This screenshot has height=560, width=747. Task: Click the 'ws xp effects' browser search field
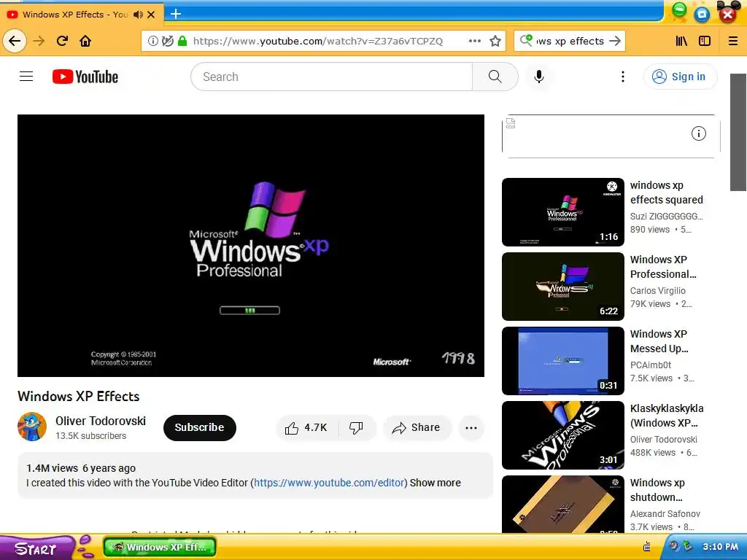click(x=570, y=41)
